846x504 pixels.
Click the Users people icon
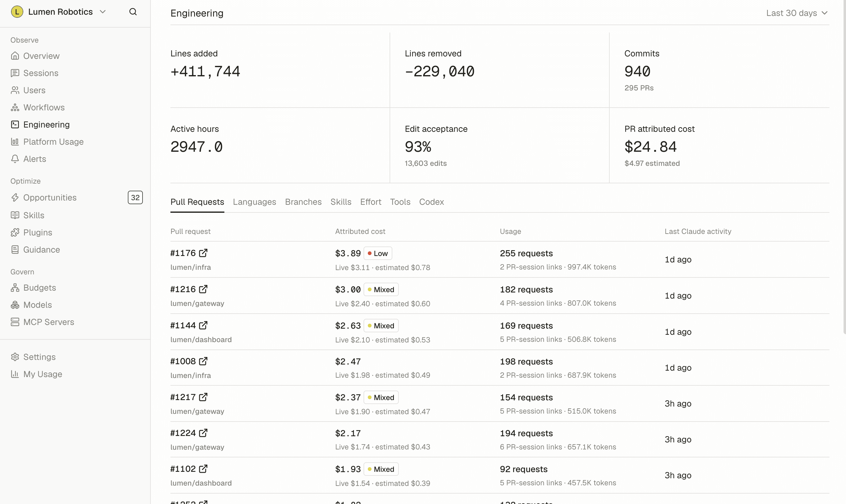point(15,90)
